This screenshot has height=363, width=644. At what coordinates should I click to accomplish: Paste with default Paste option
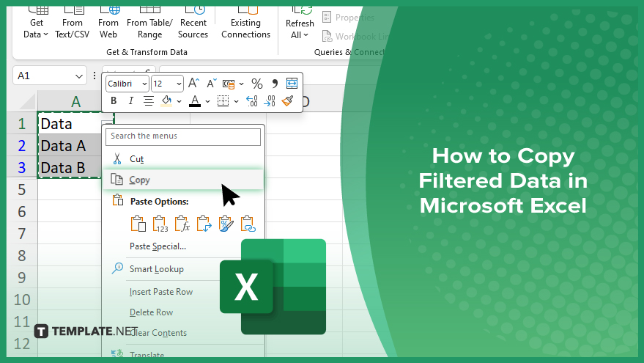tap(138, 224)
